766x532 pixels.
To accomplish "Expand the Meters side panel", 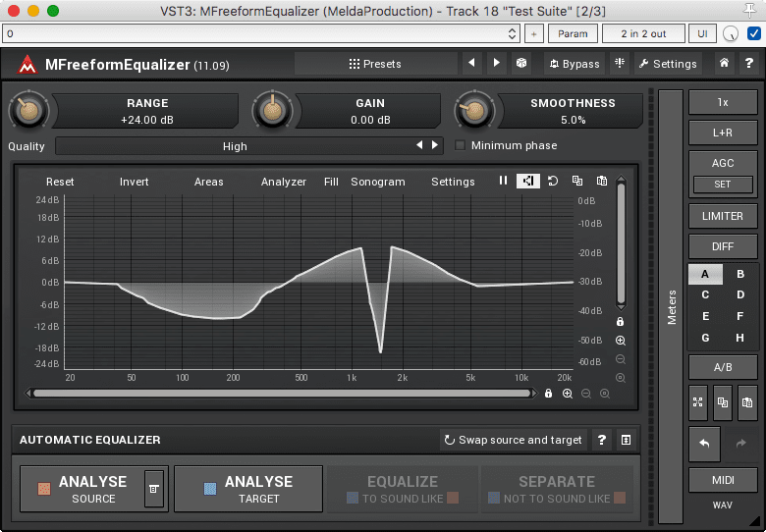I will (x=671, y=306).
